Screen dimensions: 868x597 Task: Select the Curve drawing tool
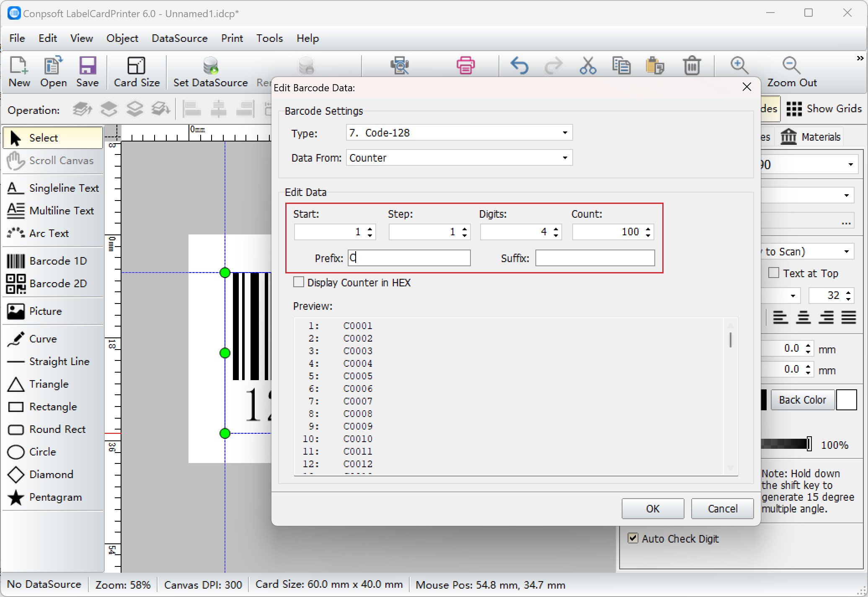[x=53, y=339]
